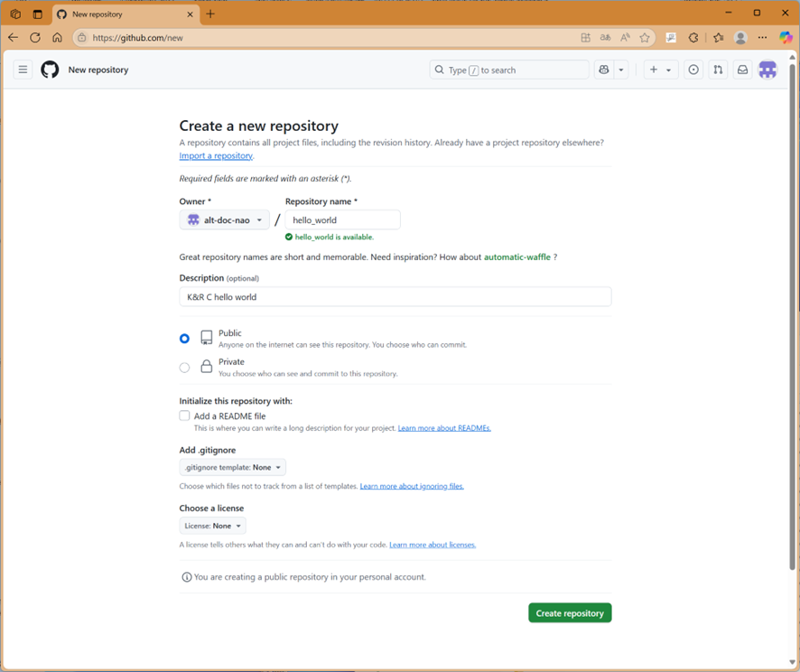Open the .gitignore template dropdown
Viewport: 800px width, 672px height.
coord(233,467)
